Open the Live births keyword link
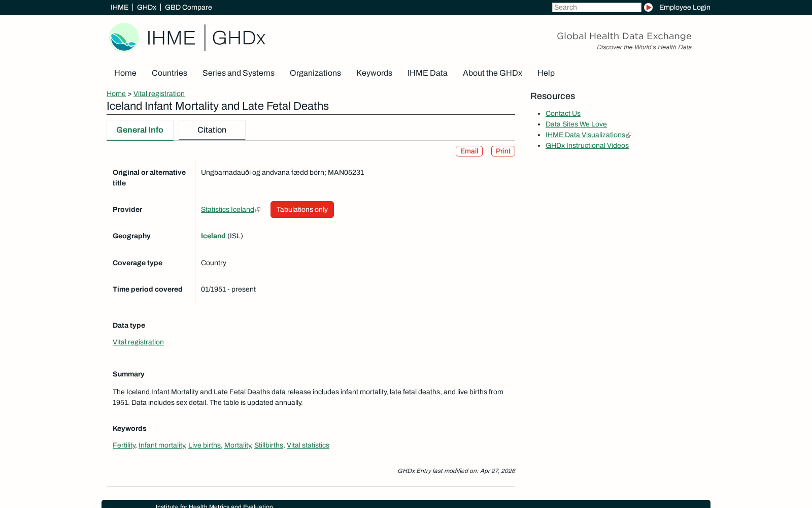 coord(205,445)
